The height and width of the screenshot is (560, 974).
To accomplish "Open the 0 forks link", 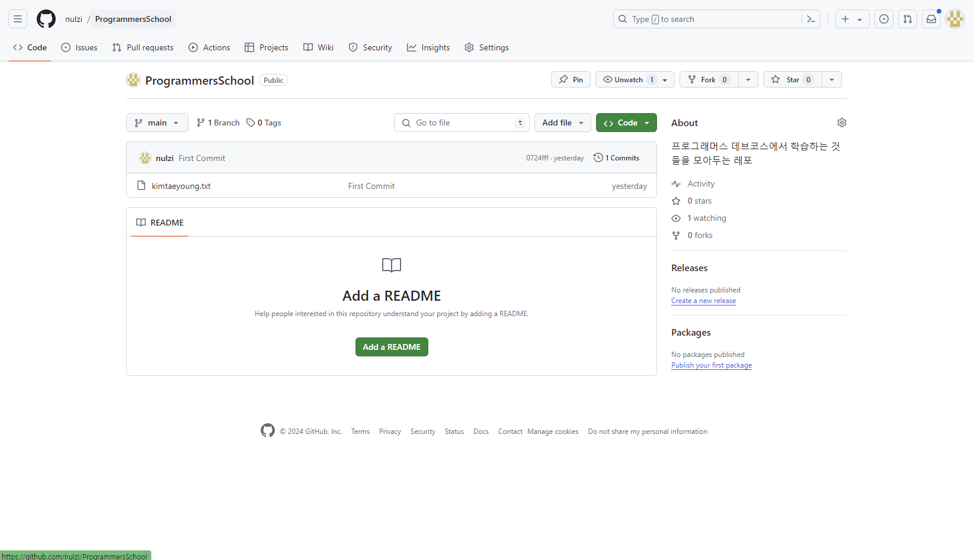I will pyautogui.click(x=692, y=235).
